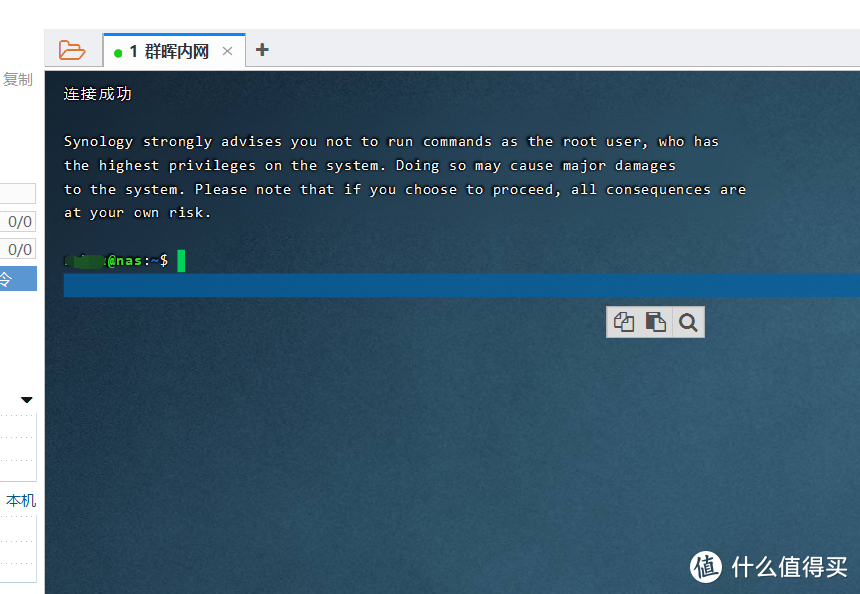Click the paste icon in the floating toolbar
Image resolution: width=860 pixels, height=594 pixels.
click(x=655, y=322)
